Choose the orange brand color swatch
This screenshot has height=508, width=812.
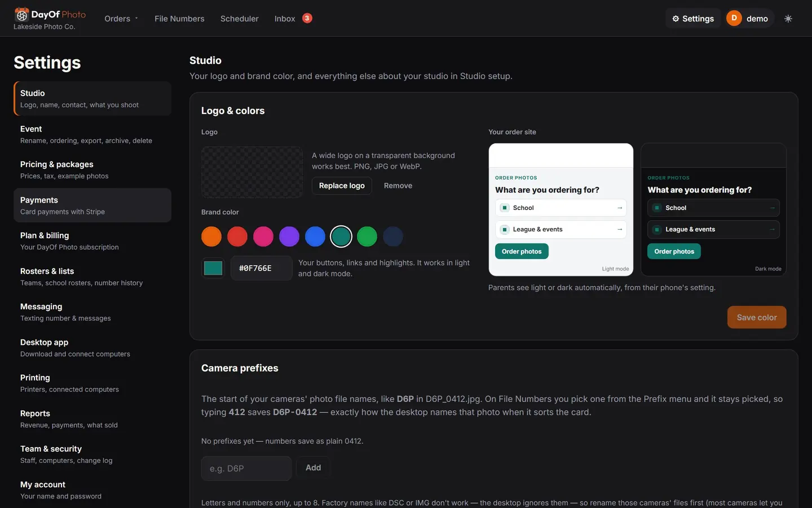[211, 237]
